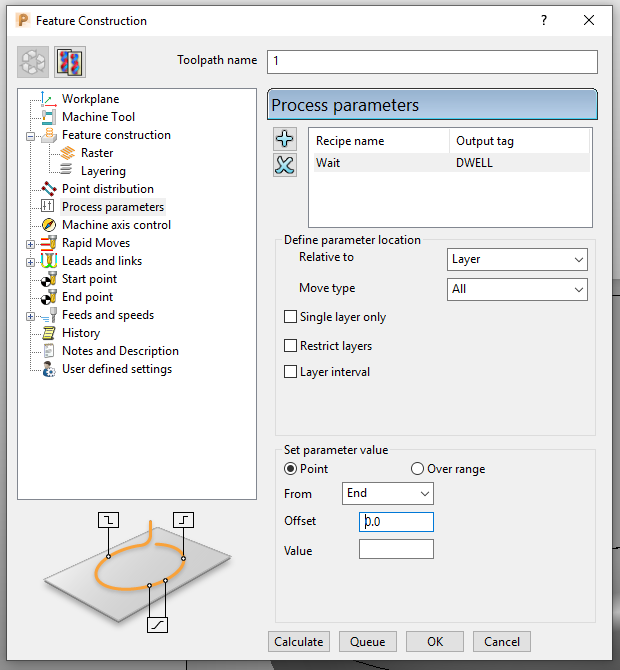Open the Workplane page in tree
The width and height of the screenshot is (620, 670).
pyautogui.click(x=91, y=99)
